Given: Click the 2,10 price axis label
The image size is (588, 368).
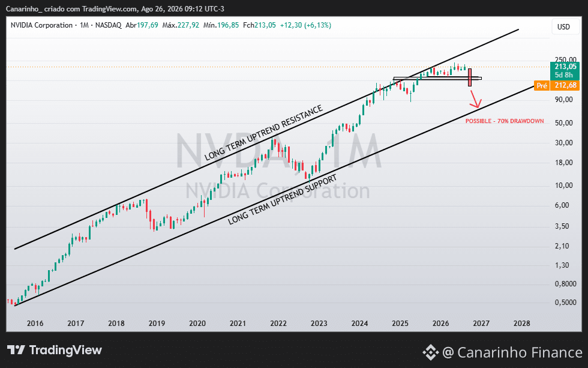Looking at the screenshot, I should coord(562,247).
